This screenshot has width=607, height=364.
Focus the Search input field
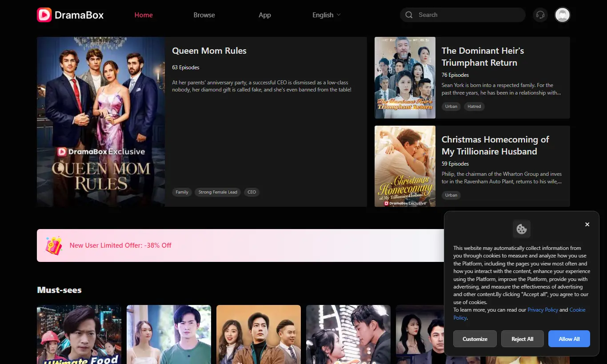click(463, 15)
